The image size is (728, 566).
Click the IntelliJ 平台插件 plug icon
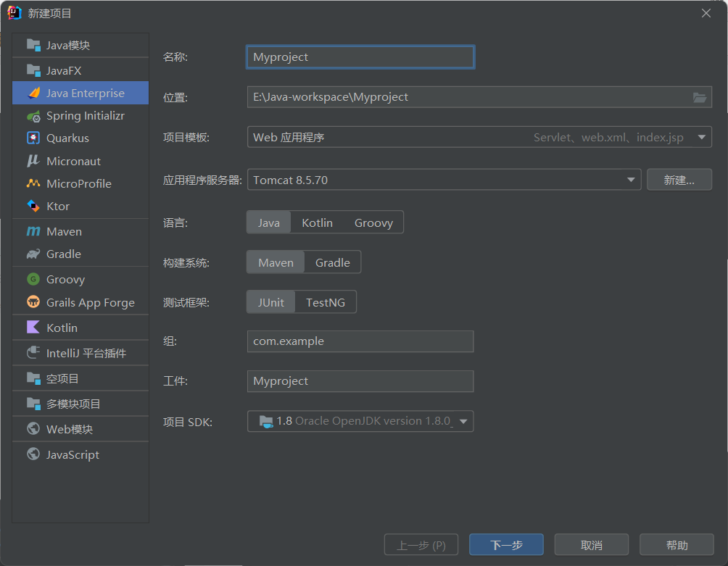(x=33, y=353)
